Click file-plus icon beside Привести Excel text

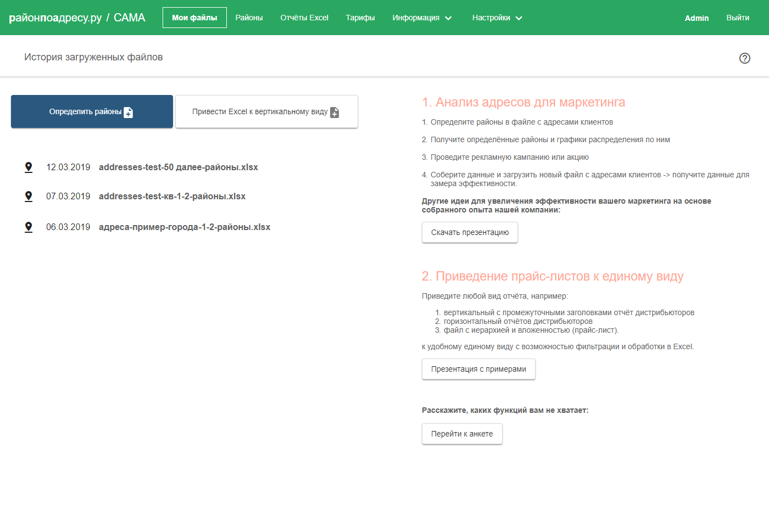[335, 112]
